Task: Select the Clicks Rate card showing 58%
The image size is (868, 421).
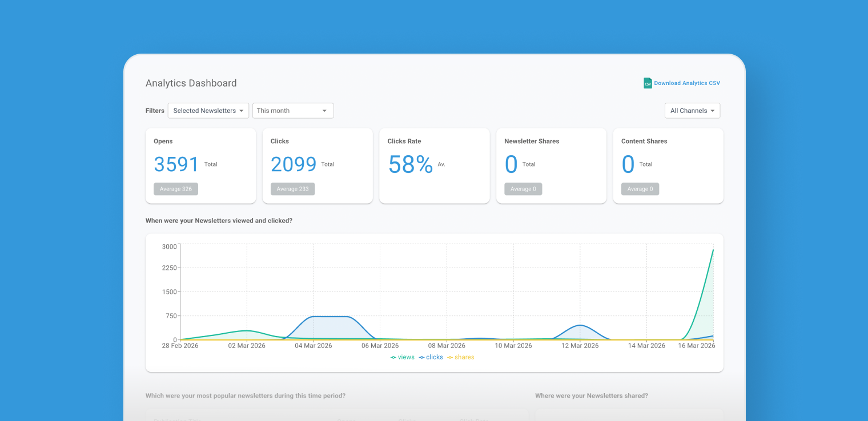Action: click(x=434, y=165)
